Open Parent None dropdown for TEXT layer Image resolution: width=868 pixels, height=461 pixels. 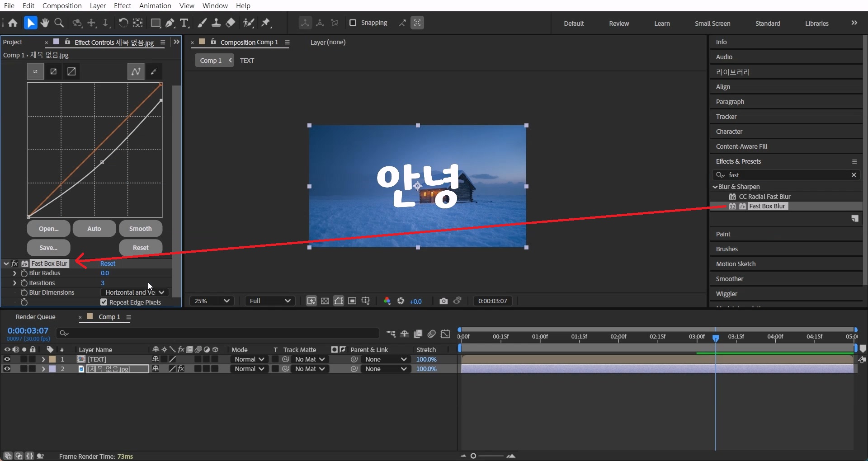point(386,359)
